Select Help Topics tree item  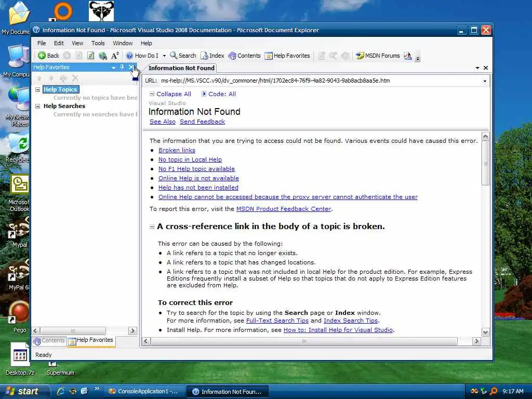tap(61, 89)
